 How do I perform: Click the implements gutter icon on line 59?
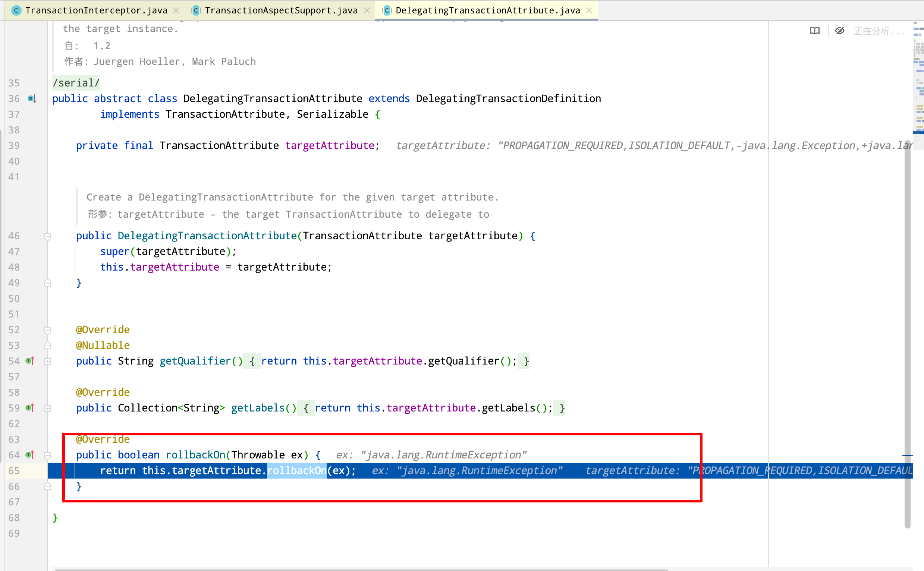(30, 408)
